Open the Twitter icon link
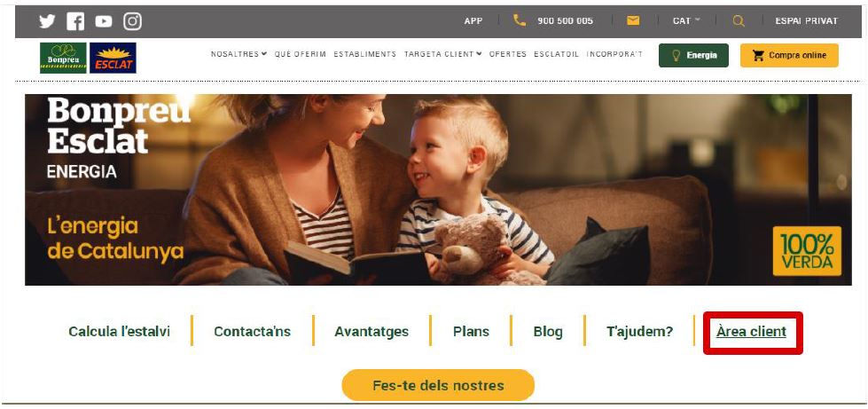 48,21
